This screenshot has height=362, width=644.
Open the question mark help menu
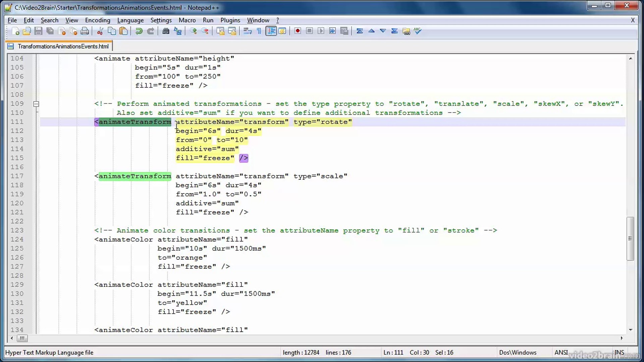coord(278,20)
